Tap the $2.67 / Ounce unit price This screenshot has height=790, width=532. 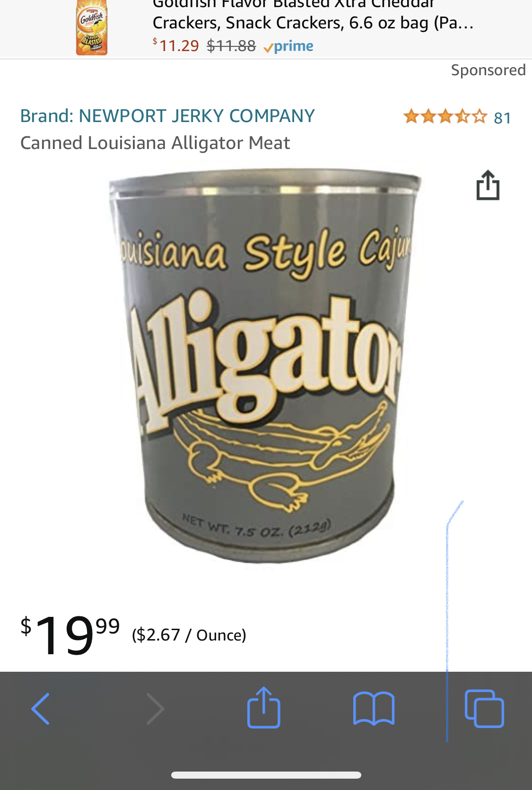coord(189,635)
